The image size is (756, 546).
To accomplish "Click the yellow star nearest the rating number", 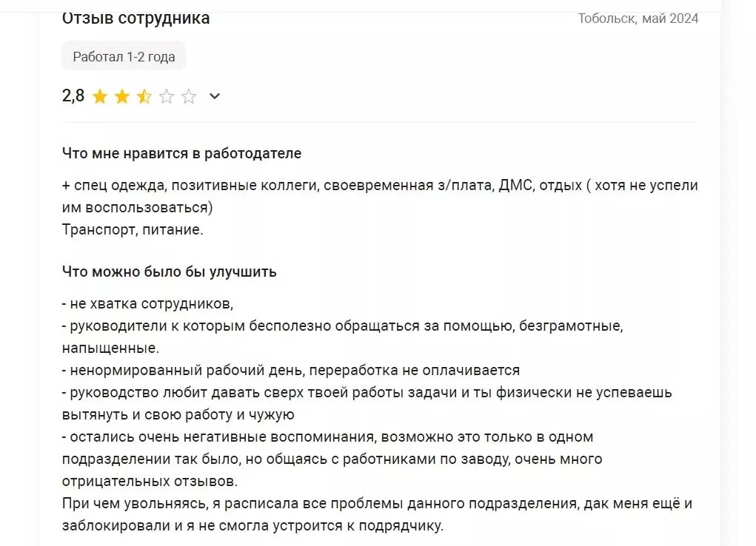I will (x=100, y=96).
